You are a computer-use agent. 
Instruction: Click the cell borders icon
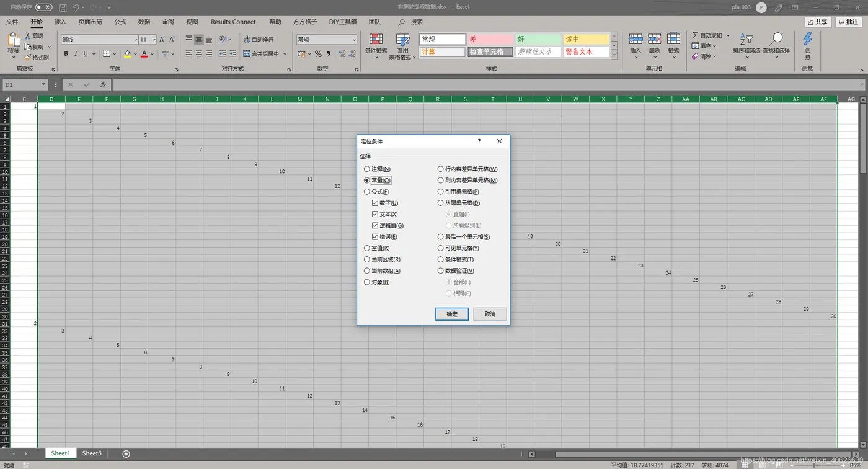(x=107, y=54)
